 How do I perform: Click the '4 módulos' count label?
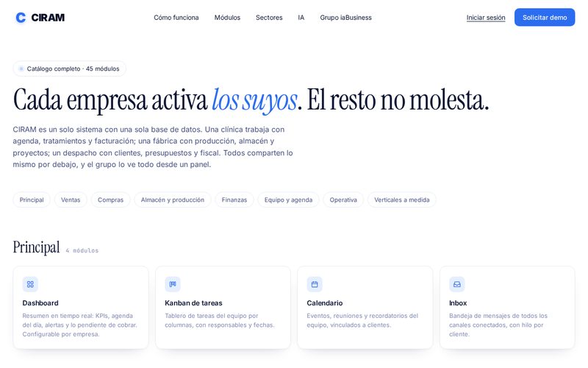pos(82,250)
